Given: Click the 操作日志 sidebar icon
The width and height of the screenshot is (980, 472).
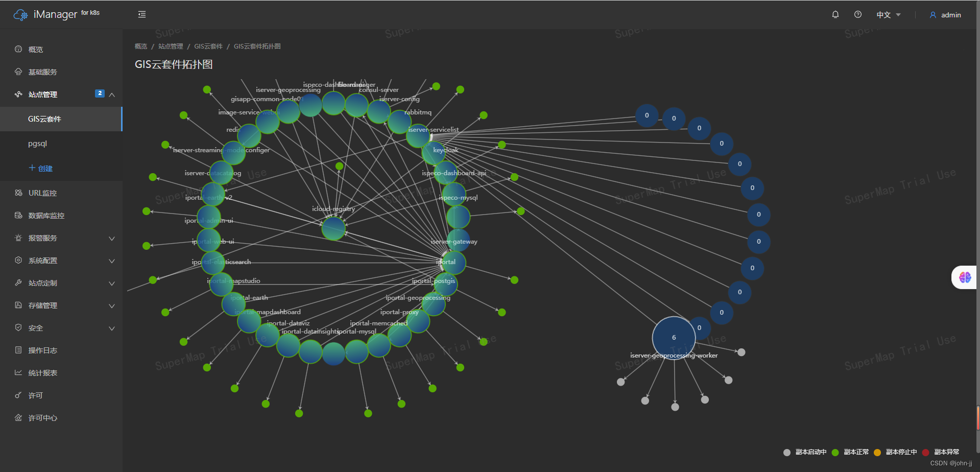Looking at the screenshot, I should [x=18, y=350].
